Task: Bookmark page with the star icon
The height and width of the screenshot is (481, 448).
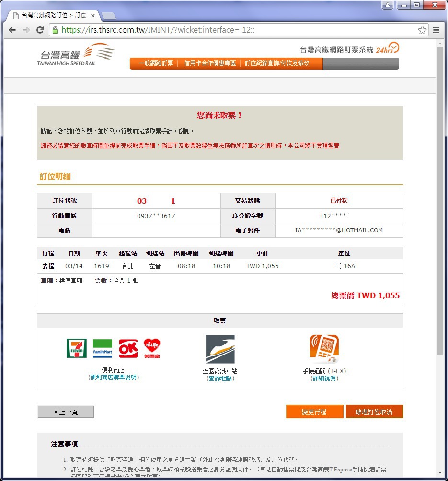Action: 422,30
